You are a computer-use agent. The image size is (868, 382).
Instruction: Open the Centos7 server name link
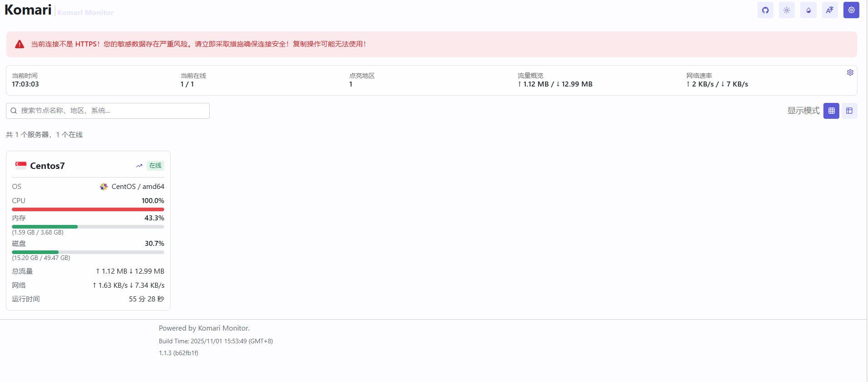pos(47,166)
